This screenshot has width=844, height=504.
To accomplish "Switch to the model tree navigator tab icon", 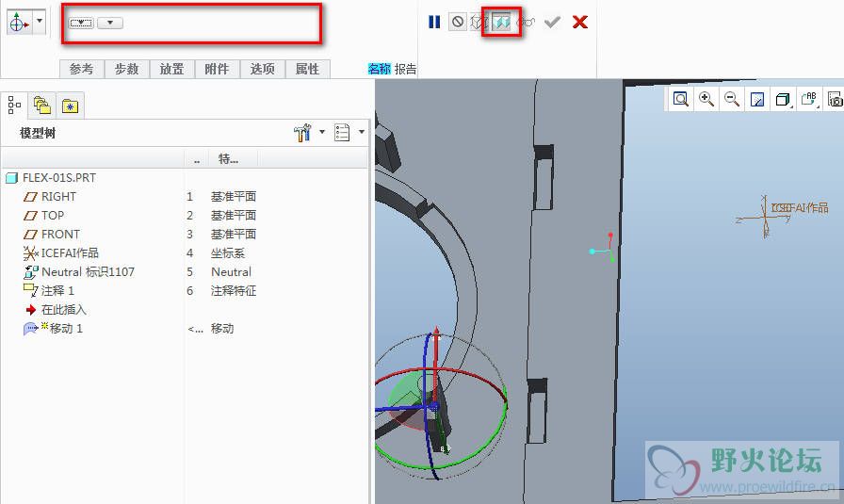I will coord(14,105).
